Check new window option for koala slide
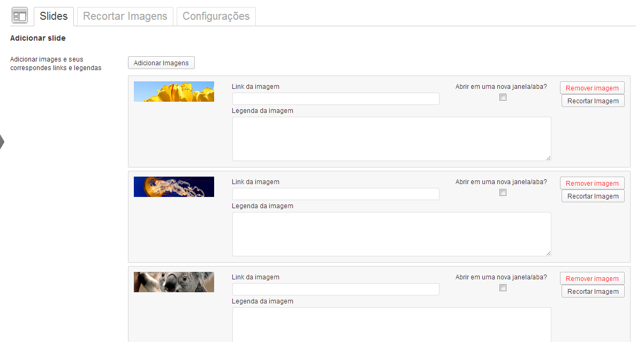644x342 pixels. 503,288
